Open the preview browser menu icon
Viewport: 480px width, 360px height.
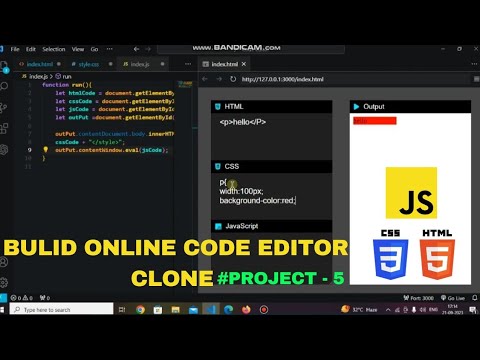(x=476, y=79)
